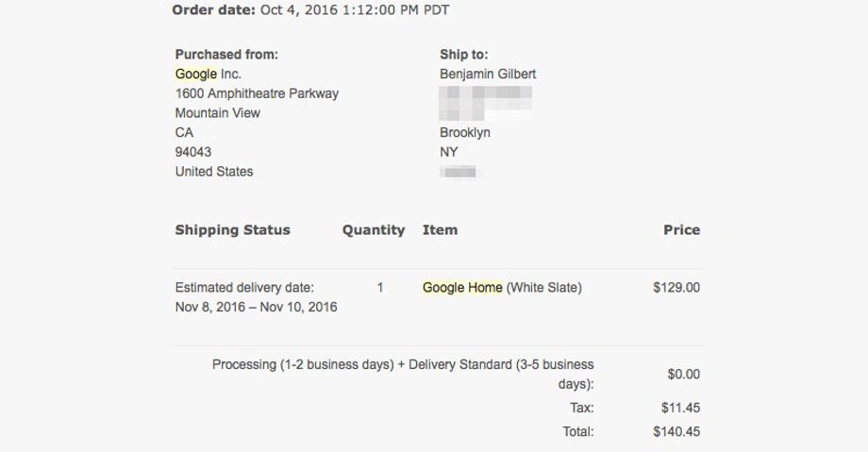Click the Mountain View city line
The image size is (868, 452).
click(x=218, y=113)
